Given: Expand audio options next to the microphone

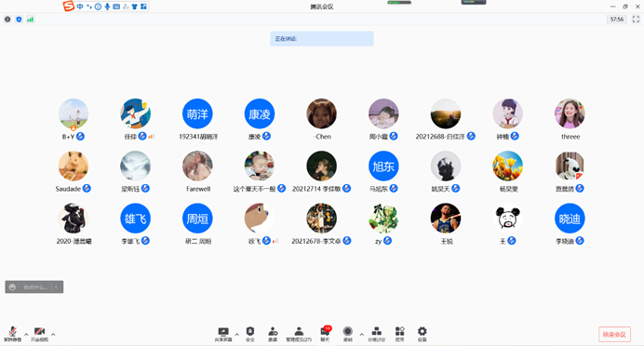Looking at the screenshot, I should tap(26, 335).
